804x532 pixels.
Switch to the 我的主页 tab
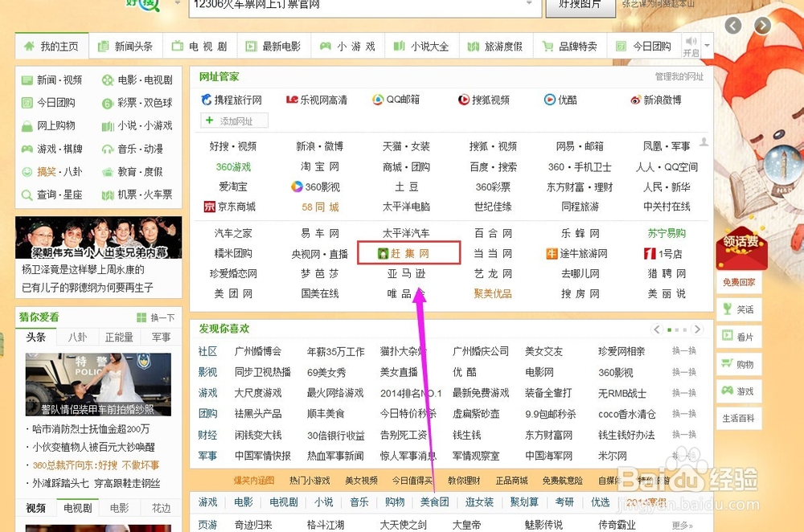pyautogui.click(x=51, y=46)
